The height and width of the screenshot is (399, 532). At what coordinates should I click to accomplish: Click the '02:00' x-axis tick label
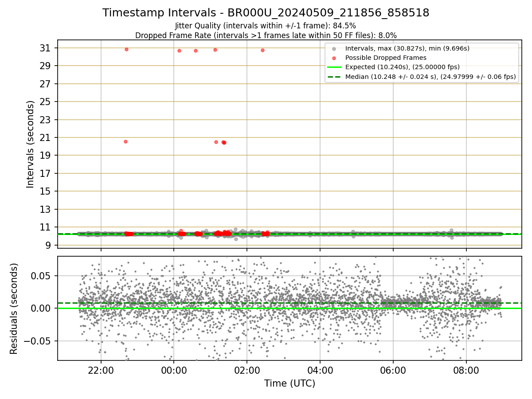click(247, 370)
